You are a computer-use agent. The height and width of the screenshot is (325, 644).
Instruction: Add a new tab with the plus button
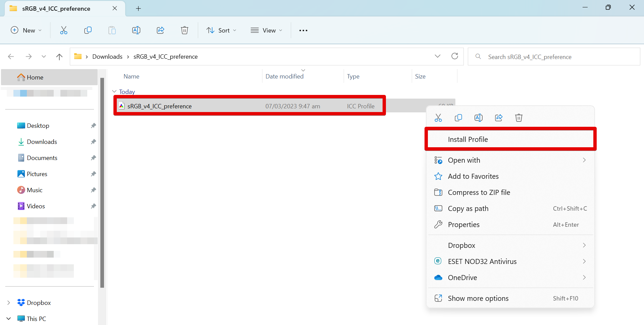[138, 8]
